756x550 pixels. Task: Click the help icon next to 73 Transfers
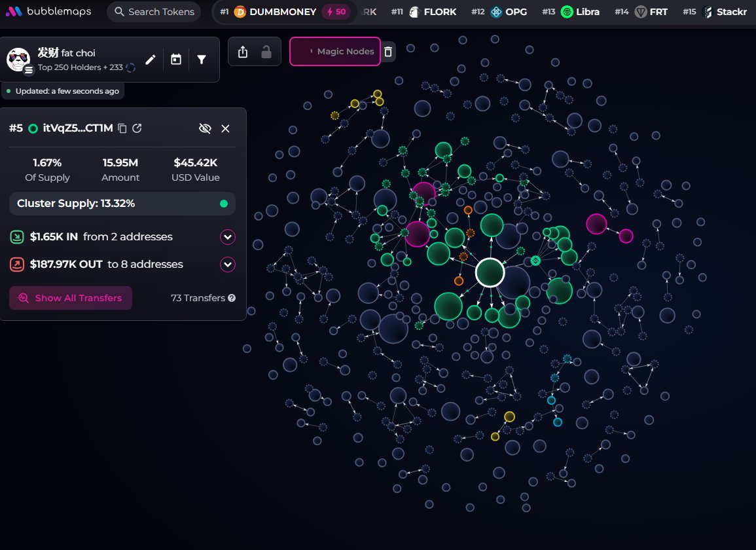[x=232, y=298]
